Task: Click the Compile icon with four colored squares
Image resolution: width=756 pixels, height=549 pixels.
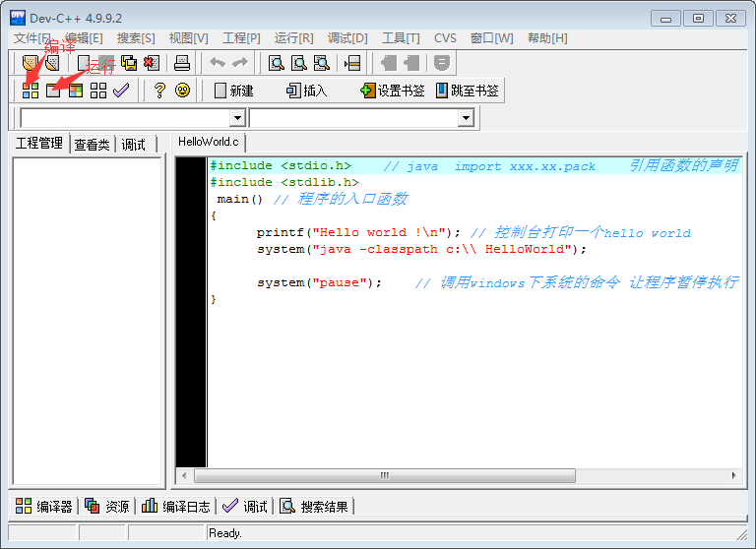Action: pyautogui.click(x=30, y=91)
